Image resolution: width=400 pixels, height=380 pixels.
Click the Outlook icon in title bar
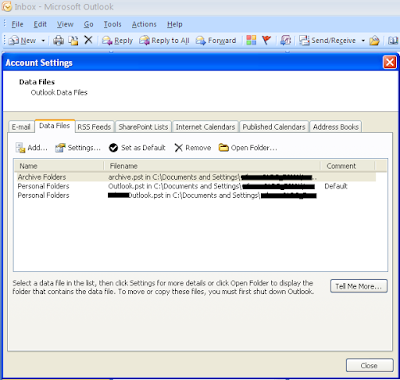7,7
